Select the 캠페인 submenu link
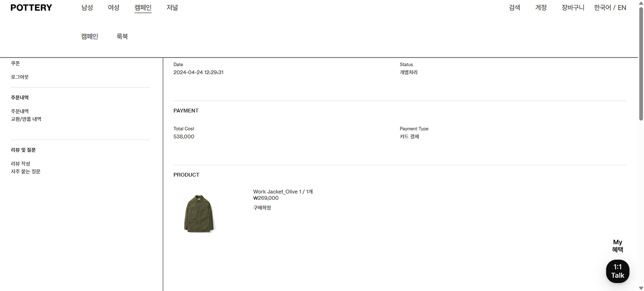The image size is (644, 291). point(90,36)
